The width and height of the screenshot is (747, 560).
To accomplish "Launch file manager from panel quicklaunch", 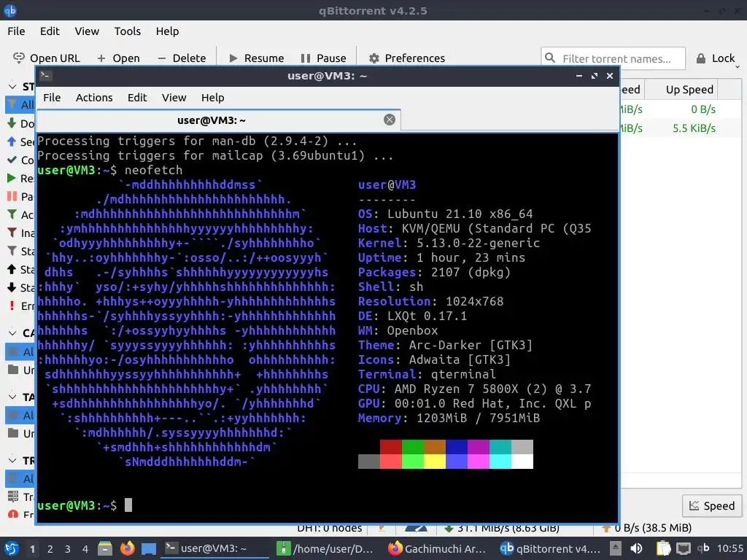I will (105, 548).
